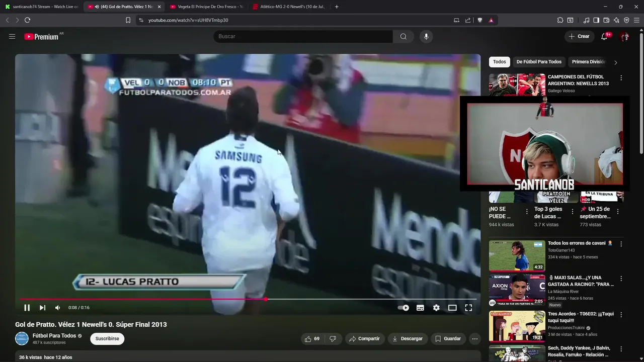The height and width of the screenshot is (362, 644).
Task: Open Campeones del Fútbol Argentino title
Action: pyautogui.click(x=578, y=80)
